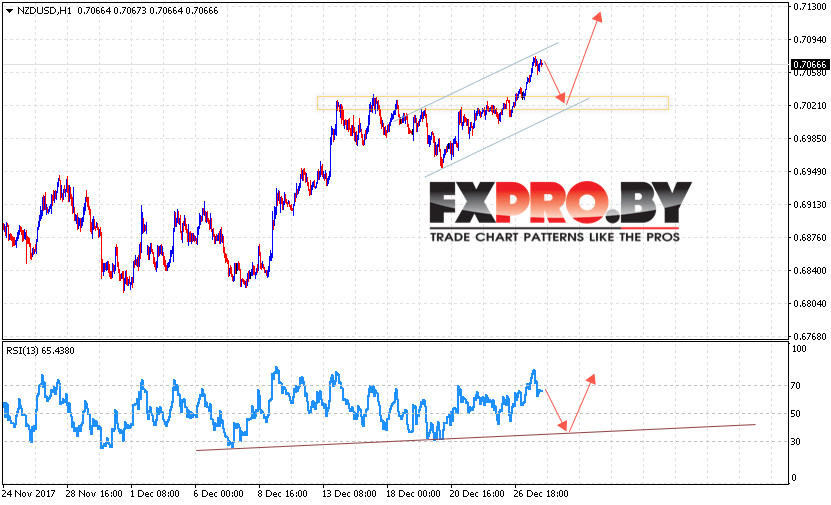Screen dimensions: 831x505
Task: Select the OHLC values 0.70664 0.70673 text
Action: click(112, 11)
